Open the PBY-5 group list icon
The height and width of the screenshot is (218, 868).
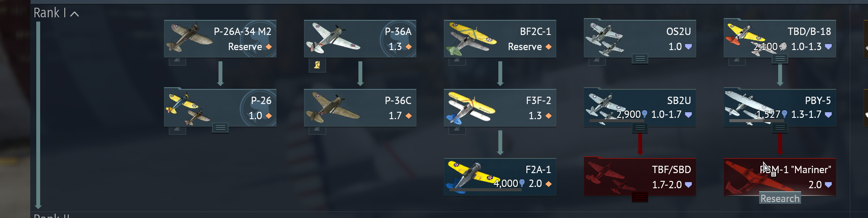(x=780, y=128)
